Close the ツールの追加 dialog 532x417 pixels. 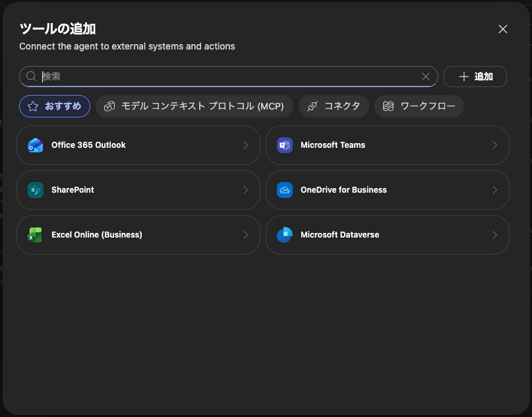(x=503, y=29)
